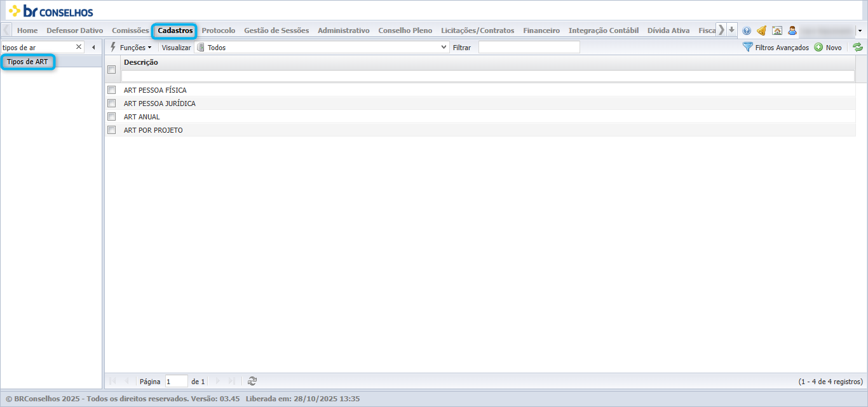
Task: Open the Funções dropdown menu
Action: (131, 47)
